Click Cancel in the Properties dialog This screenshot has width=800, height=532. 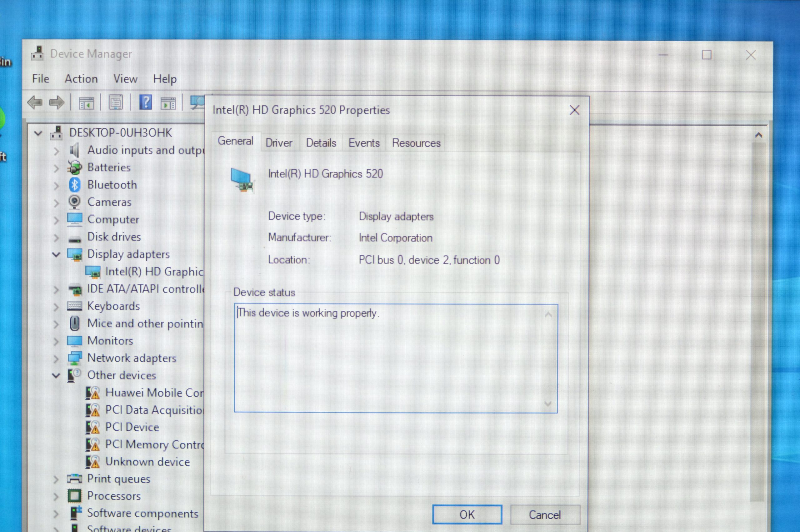pos(545,515)
